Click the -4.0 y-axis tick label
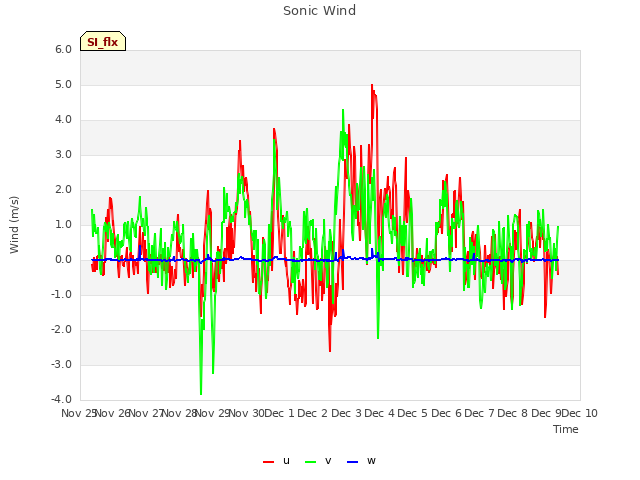Image resolution: width=640 pixels, height=480 pixels. point(62,399)
